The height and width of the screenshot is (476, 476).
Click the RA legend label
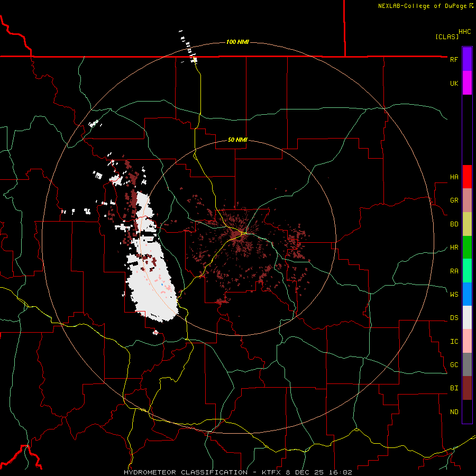[454, 271]
